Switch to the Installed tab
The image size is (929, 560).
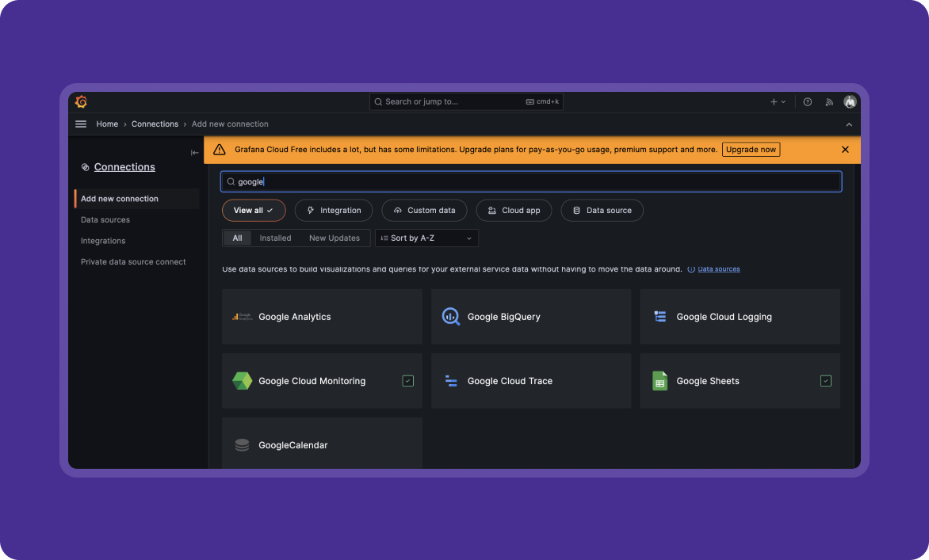(x=275, y=238)
